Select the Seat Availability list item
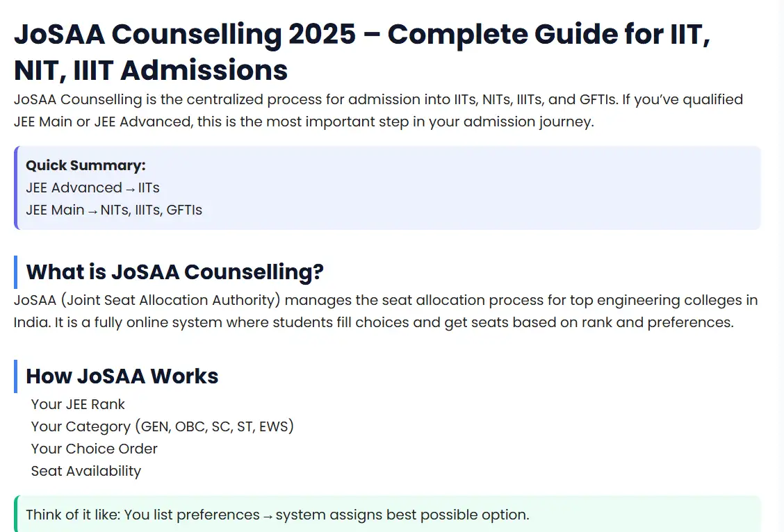 tap(86, 471)
